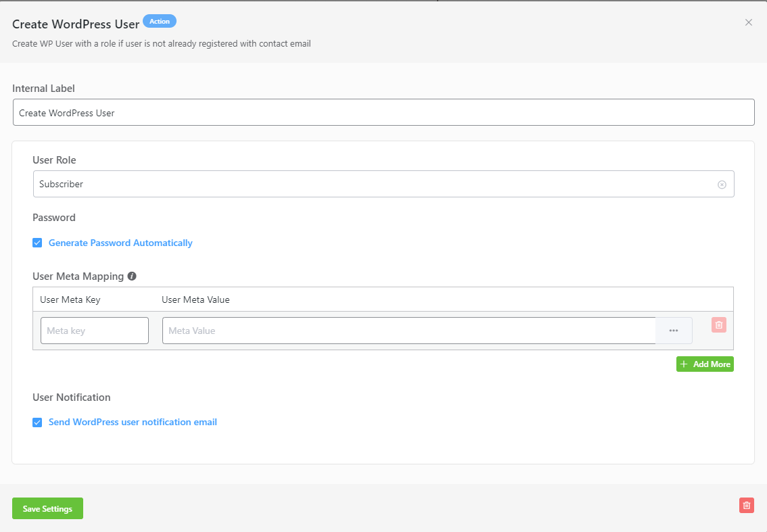The height and width of the screenshot is (532, 767).
Task: Delete this action with the red trash button
Action: 747,505
